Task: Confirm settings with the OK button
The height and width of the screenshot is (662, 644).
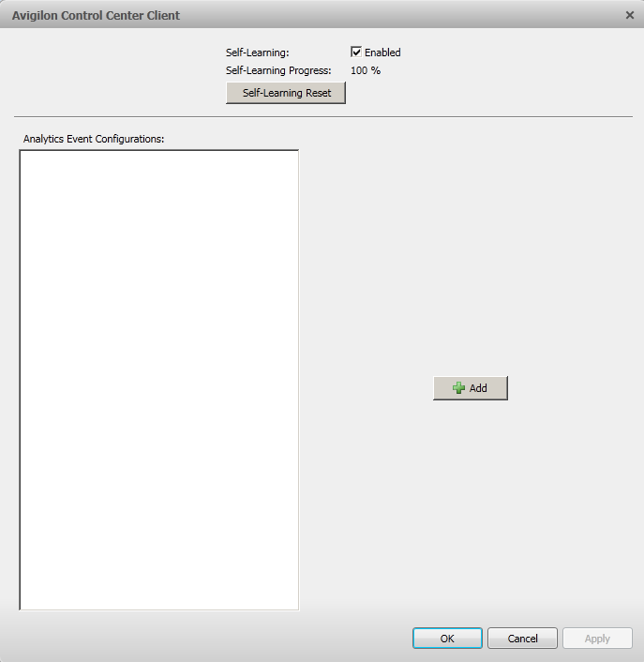Action: 447,638
